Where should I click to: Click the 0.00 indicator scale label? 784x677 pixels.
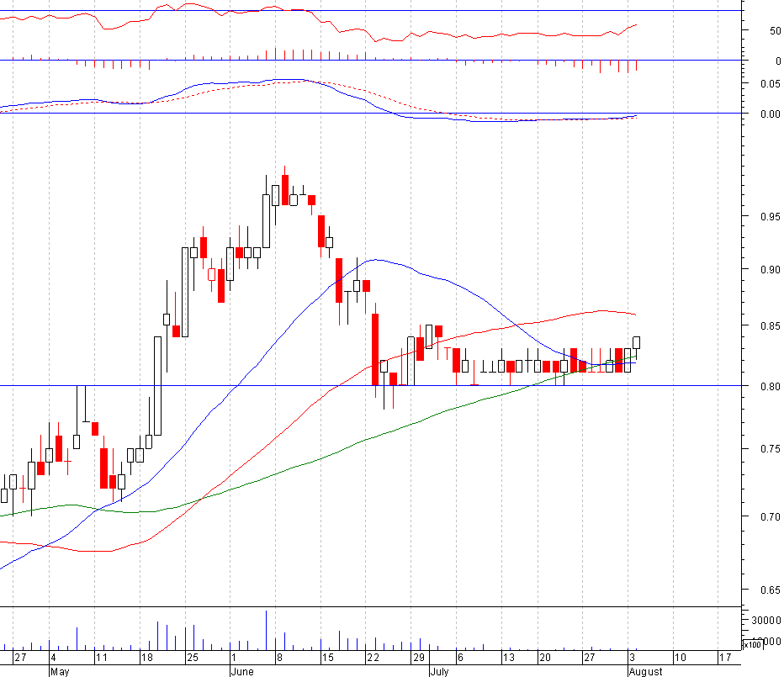[x=770, y=114]
